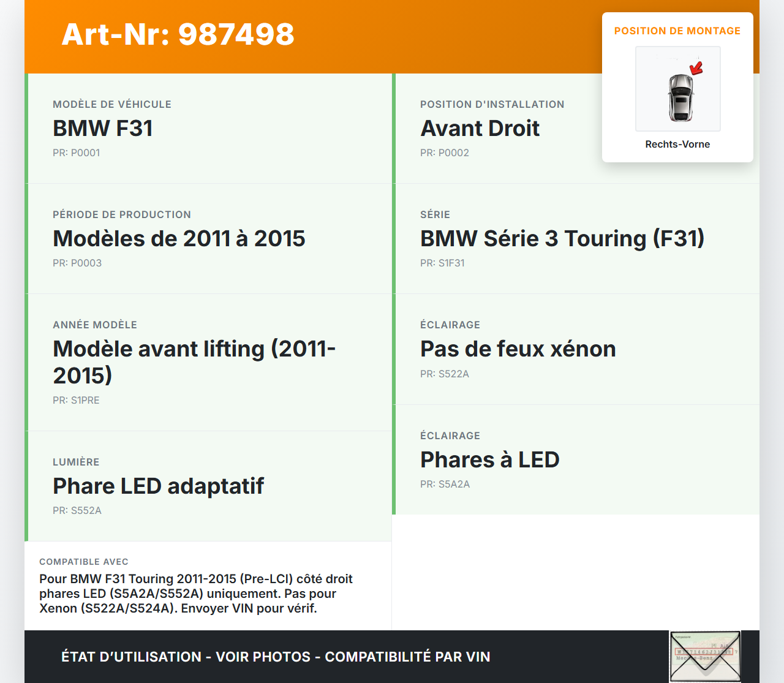784x683 pixels.
Task: Open the SÉRIE BMW Série 3 Touring entry
Action: coord(562,238)
